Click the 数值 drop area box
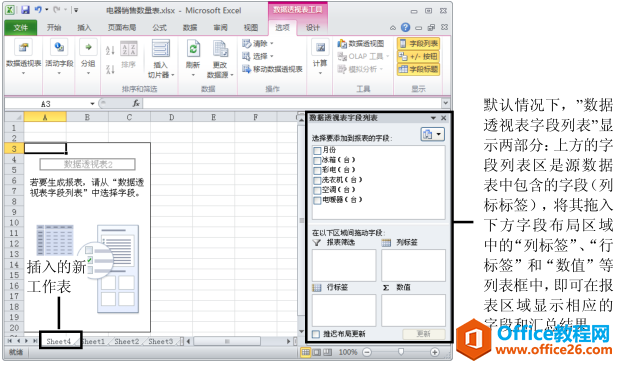Screen dimensions: 619x367 click(413, 310)
